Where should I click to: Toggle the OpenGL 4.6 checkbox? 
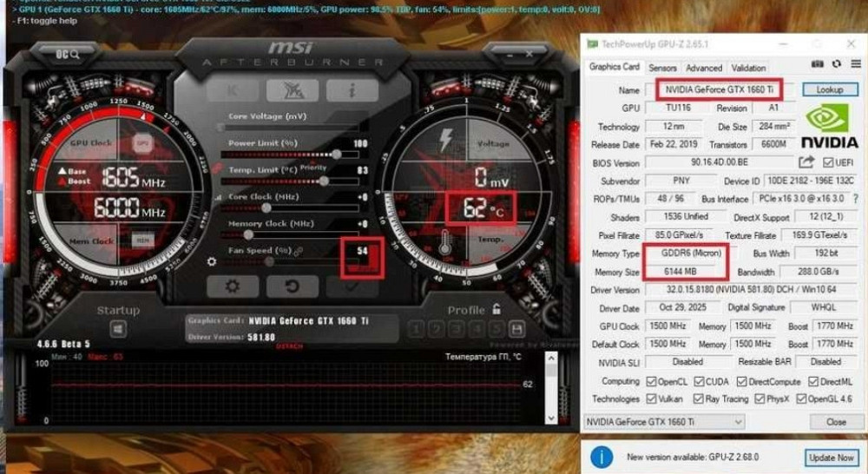click(801, 398)
